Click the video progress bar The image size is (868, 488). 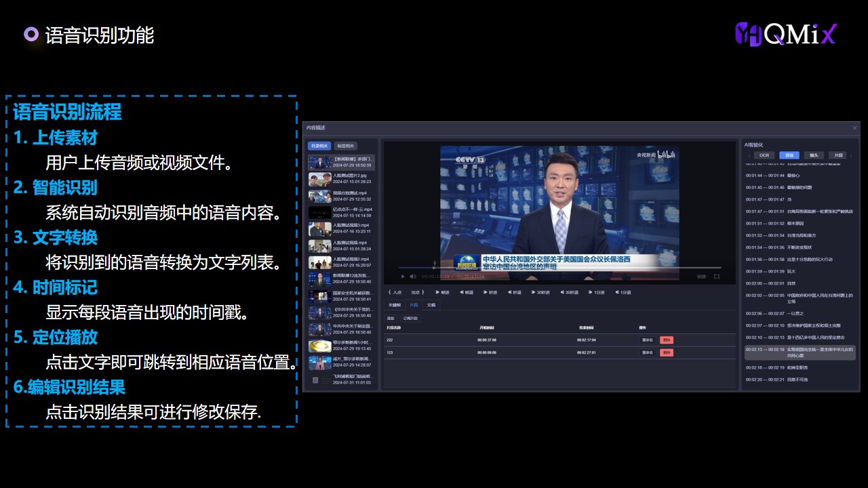point(559,268)
